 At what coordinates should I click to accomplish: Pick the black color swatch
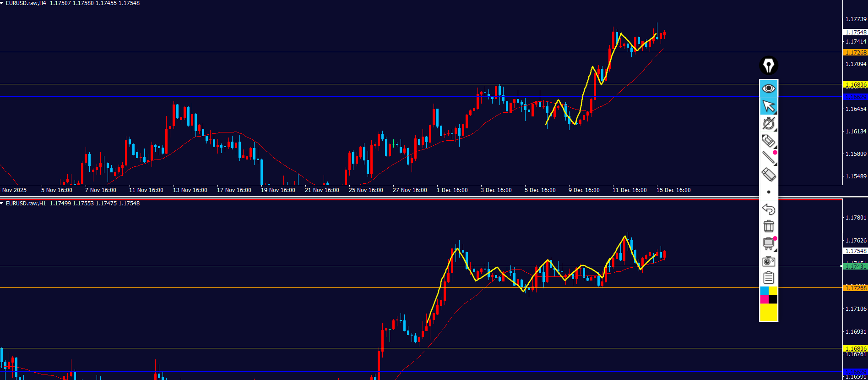pos(773,299)
